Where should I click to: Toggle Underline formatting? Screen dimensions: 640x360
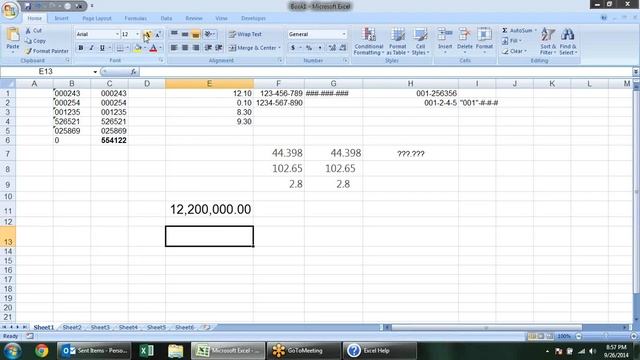click(x=102, y=48)
